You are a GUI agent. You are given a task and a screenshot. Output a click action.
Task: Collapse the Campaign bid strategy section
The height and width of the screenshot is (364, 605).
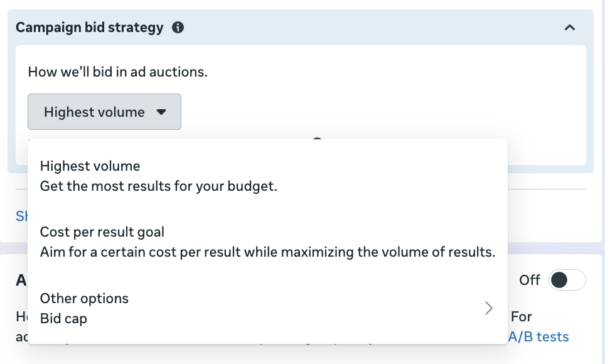coord(570,28)
